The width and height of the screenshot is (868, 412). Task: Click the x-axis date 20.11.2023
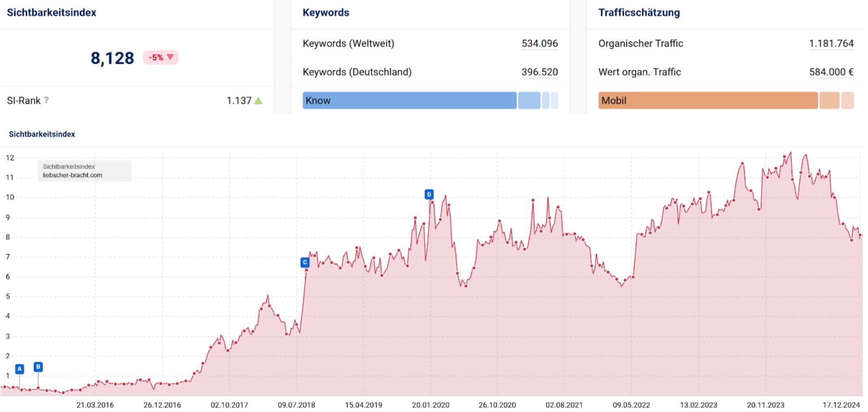pos(766,405)
